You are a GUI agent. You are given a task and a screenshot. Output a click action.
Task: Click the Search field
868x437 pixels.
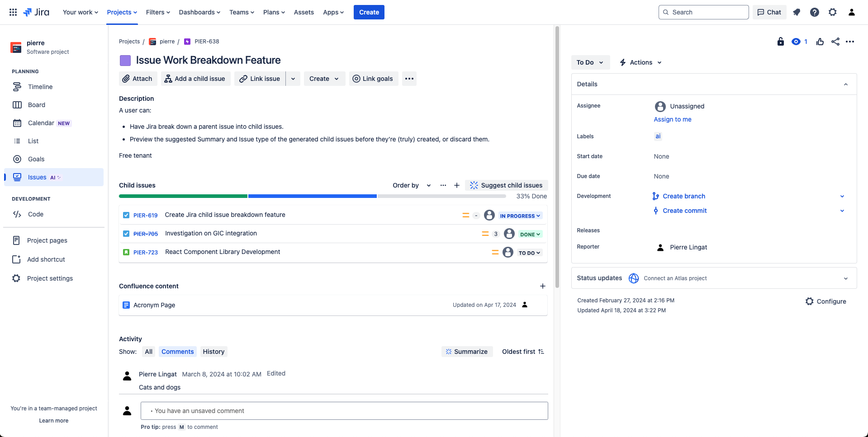tap(704, 12)
